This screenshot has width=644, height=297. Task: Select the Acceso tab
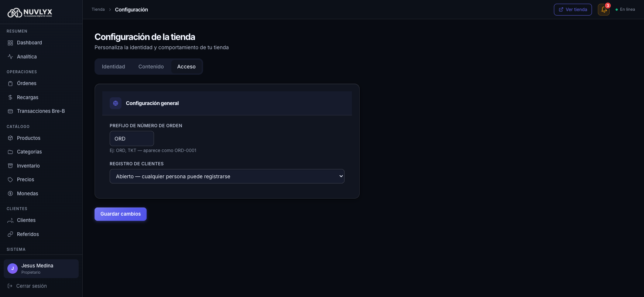pos(186,67)
